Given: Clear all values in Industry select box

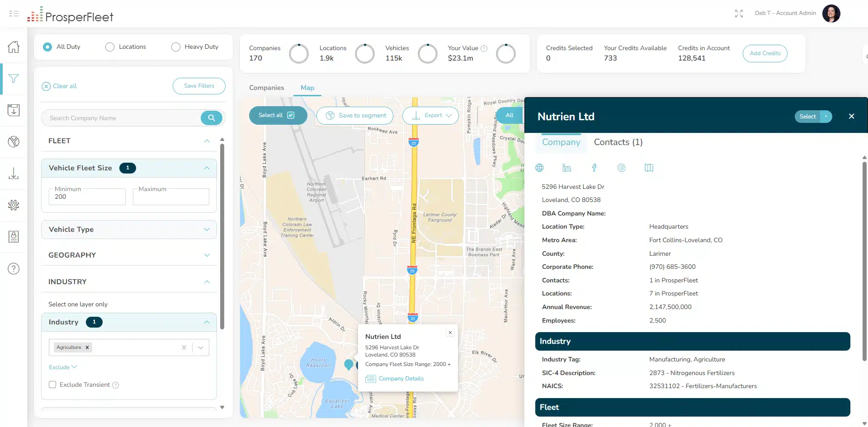Looking at the screenshot, I should tap(184, 347).
